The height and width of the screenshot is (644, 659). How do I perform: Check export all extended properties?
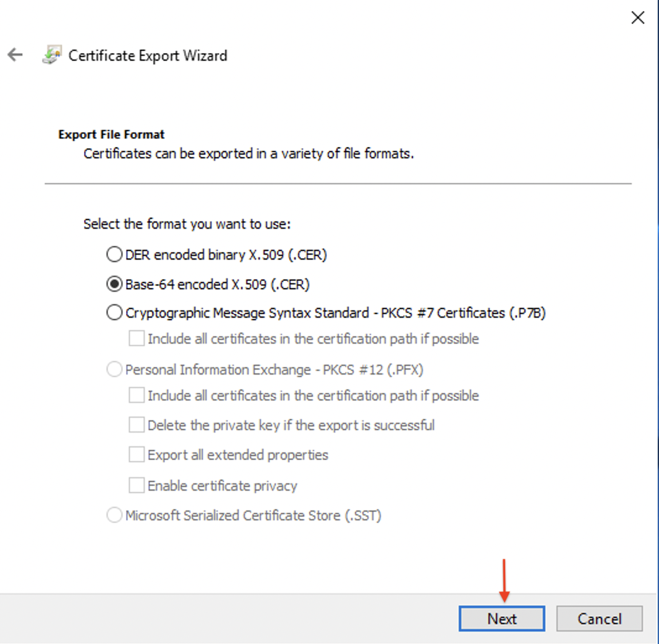[x=136, y=455]
